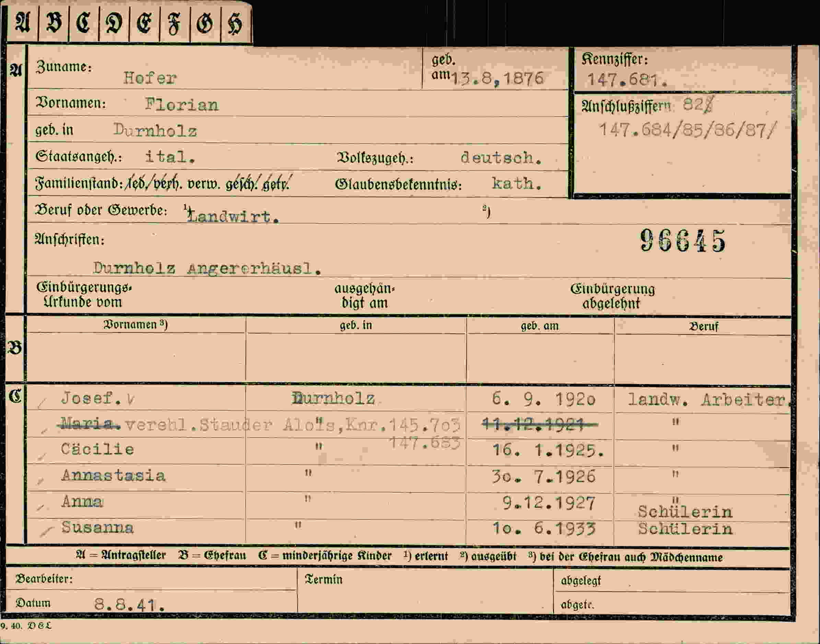Click 'Durnholz' in the Josef row

pyautogui.click(x=334, y=398)
